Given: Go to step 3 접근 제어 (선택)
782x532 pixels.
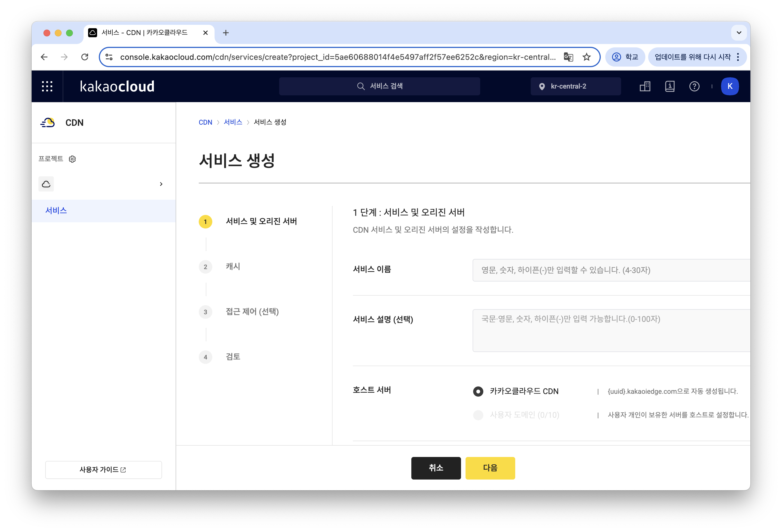Looking at the screenshot, I should click(239, 312).
